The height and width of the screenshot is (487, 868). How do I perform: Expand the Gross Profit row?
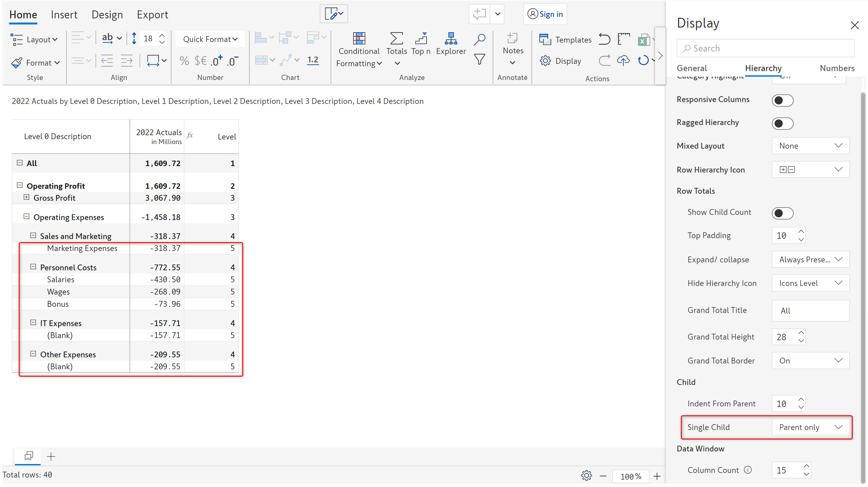pos(26,197)
